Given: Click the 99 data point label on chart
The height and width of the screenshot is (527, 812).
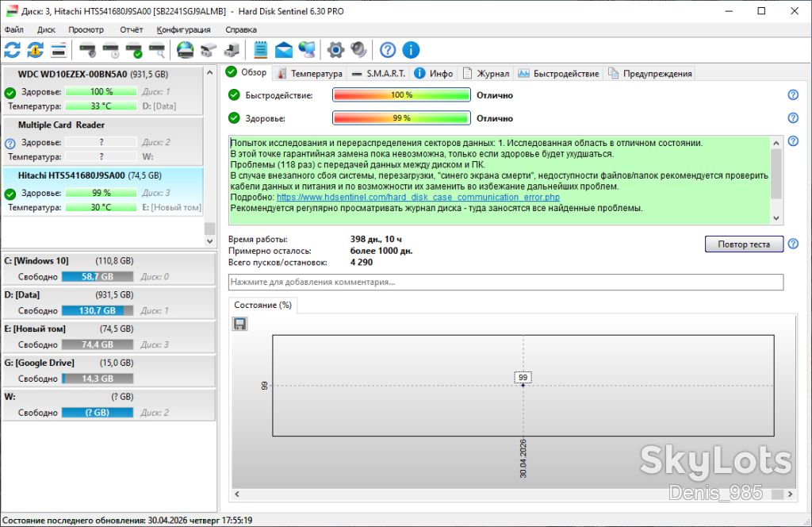Looking at the screenshot, I should [523, 377].
